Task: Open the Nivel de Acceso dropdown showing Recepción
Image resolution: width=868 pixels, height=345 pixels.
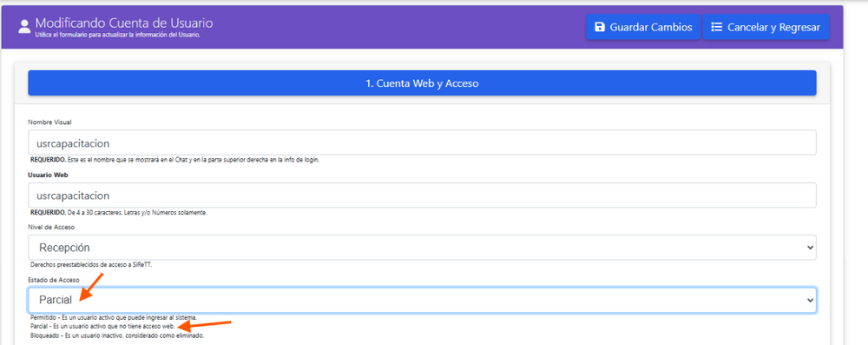Action: 422,248
